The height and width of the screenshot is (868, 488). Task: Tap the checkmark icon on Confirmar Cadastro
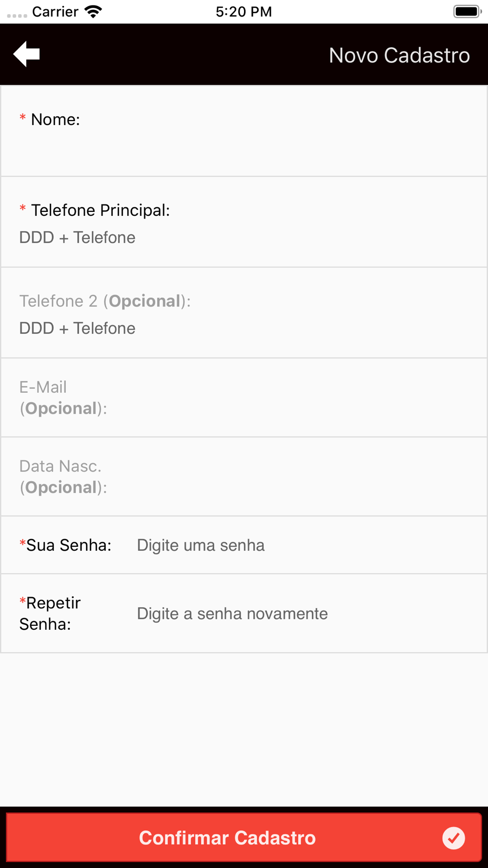pos(453,838)
